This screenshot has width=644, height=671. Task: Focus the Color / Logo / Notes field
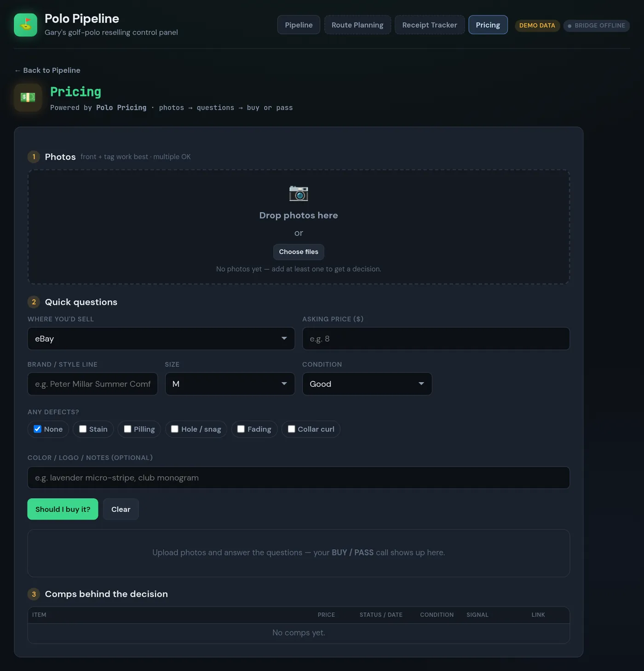(299, 478)
